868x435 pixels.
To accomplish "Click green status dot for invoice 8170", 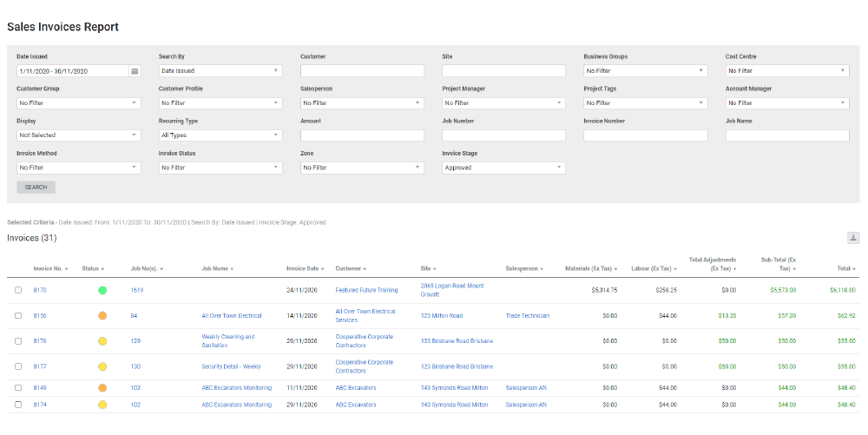I will (102, 290).
